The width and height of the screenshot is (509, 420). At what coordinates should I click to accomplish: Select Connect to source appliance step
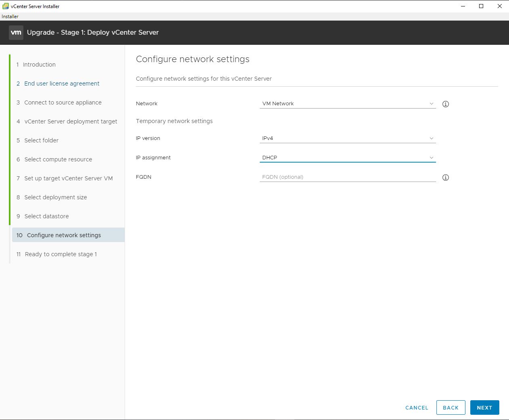pos(59,102)
